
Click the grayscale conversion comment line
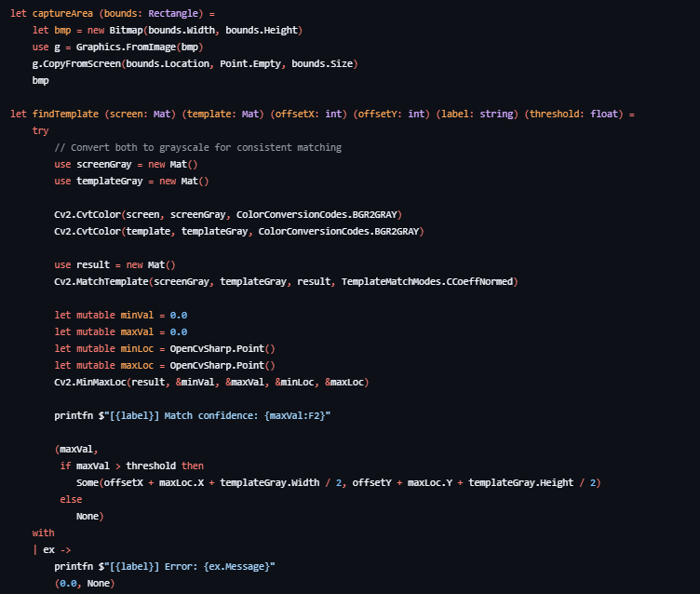(x=197, y=148)
